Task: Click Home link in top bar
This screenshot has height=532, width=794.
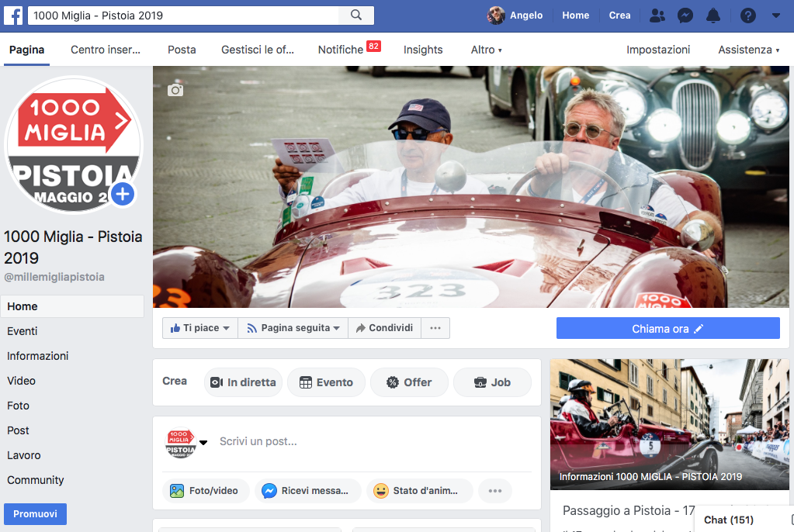Action: 575,16
